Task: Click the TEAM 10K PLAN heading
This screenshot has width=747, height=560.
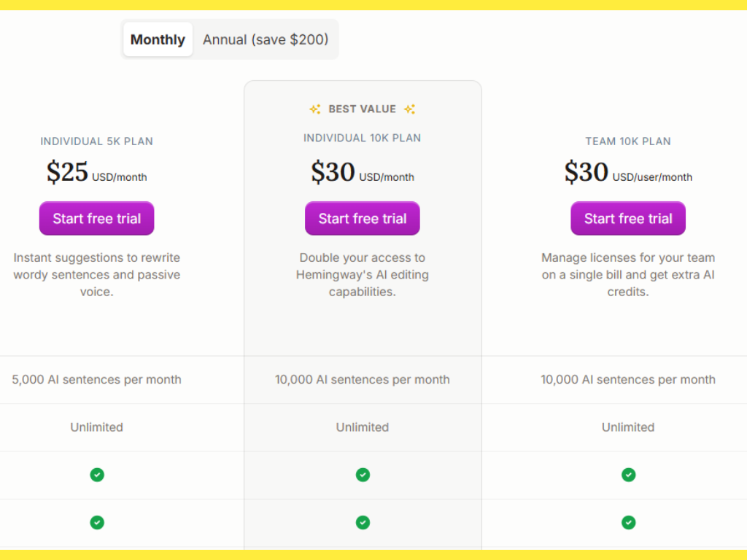Action: point(627,141)
